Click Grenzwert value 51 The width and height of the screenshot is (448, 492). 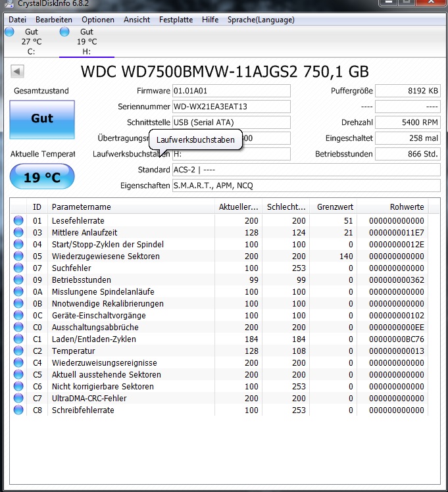(348, 220)
